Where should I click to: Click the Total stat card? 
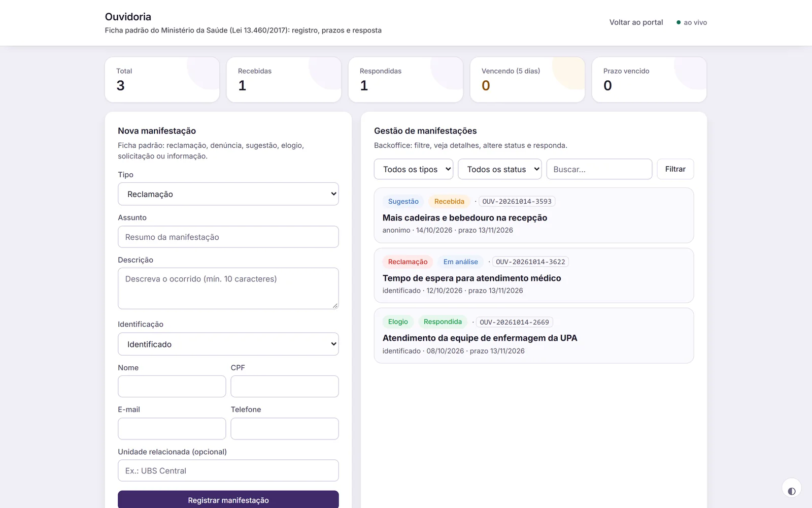162,79
